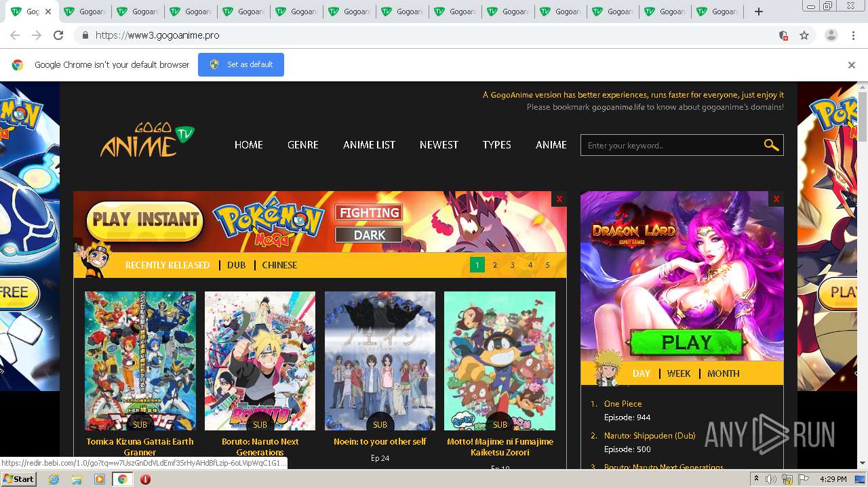Open the ANIME LIST menu item
This screenshot has height=488, width=868.
(x=369, y=145)
